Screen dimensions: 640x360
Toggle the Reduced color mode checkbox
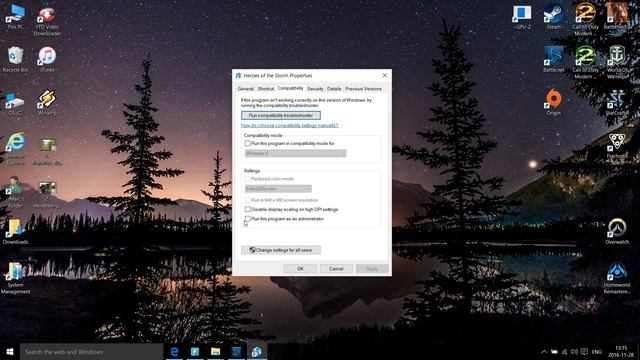point(248,179)
